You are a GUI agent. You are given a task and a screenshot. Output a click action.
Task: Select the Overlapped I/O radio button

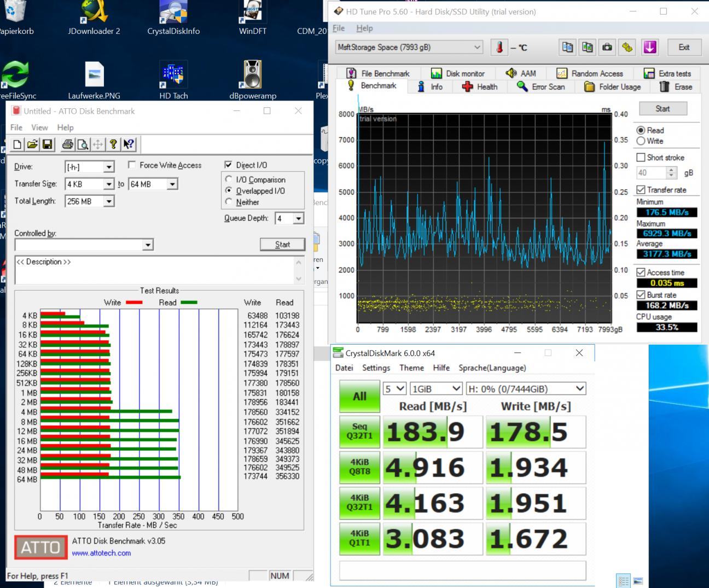(229, 190)
